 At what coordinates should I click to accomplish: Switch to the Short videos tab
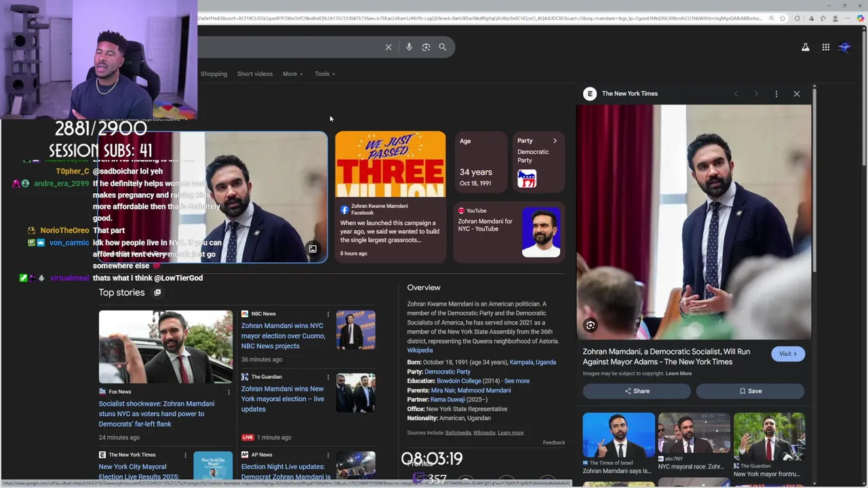click(x=255, y=74)
